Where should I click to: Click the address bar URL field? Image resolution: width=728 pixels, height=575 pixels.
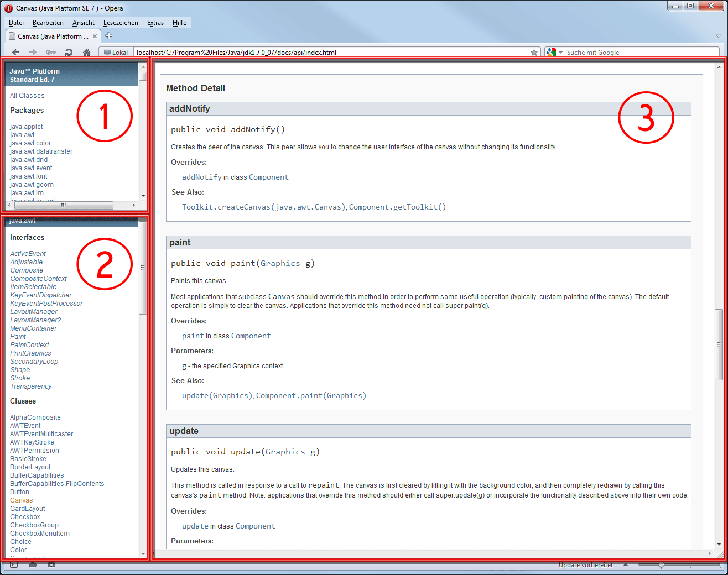click(x=332, y=53)
